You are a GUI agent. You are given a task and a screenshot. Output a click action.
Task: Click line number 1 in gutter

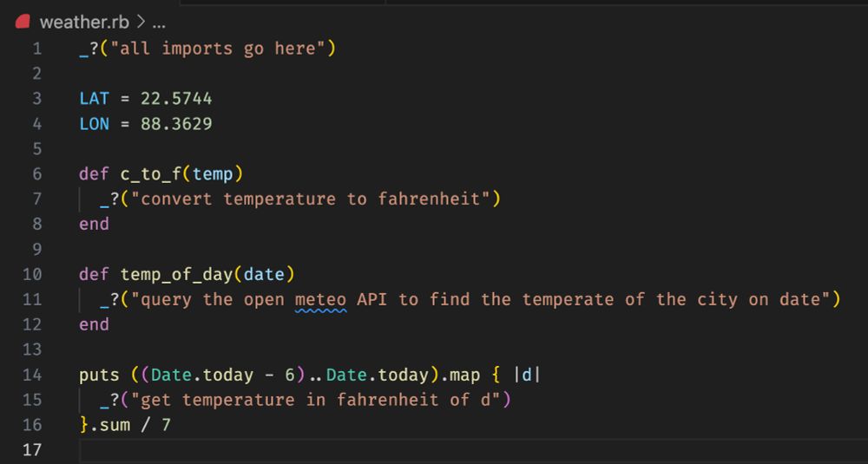(x=36, y=49)
